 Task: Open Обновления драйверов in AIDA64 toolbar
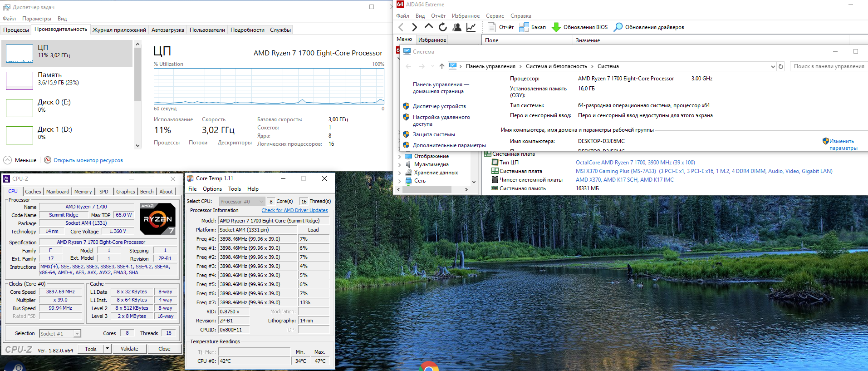point(649,27)
